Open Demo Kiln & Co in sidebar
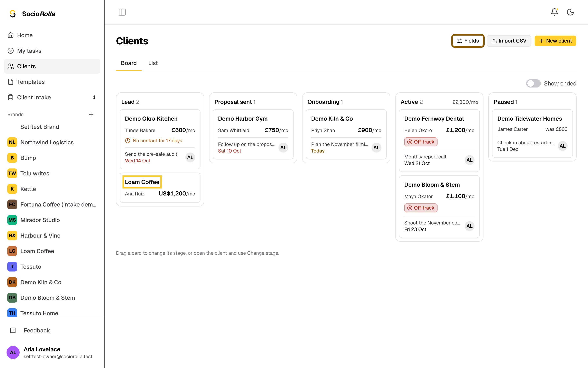The width and height of the screenshot is (588, 368). tap(52, 282)
